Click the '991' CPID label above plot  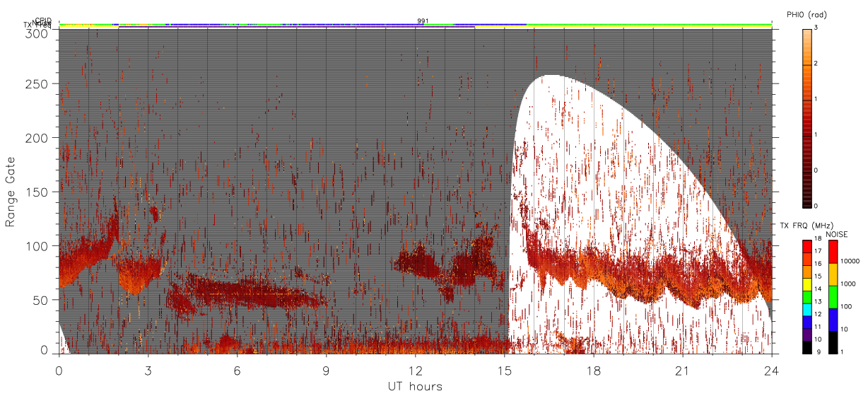click(x=422, y=21)
